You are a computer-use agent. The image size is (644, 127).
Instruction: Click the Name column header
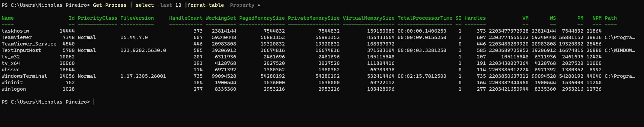[8, 18]
